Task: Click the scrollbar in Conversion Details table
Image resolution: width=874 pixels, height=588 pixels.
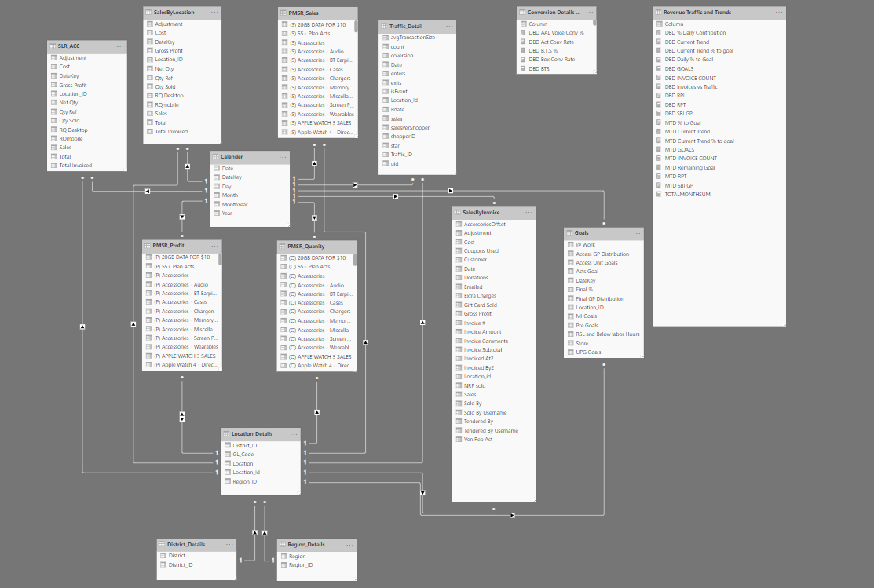Action: (x=594, y=23)
